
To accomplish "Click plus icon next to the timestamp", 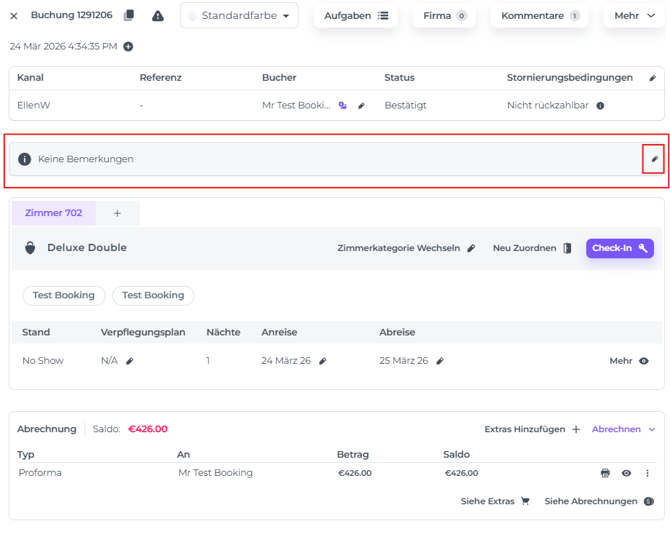I will point(128,47).
